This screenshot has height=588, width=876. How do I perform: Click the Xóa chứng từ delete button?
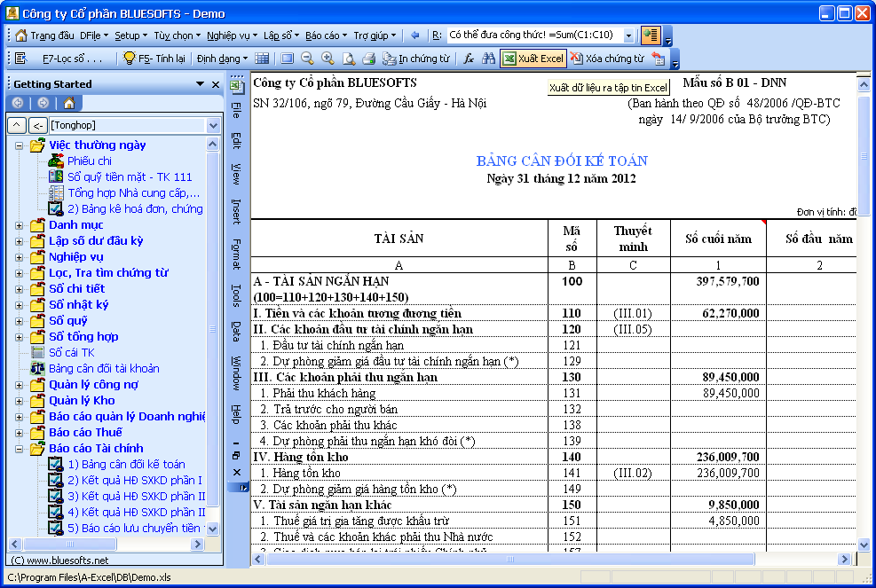coord(607,59)
